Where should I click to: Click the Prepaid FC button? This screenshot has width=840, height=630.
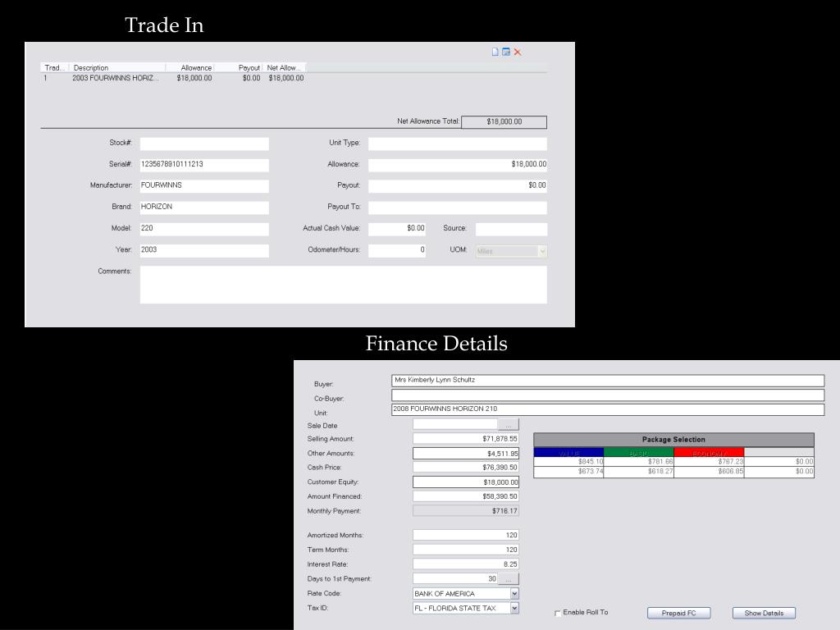tap(678, 613)
